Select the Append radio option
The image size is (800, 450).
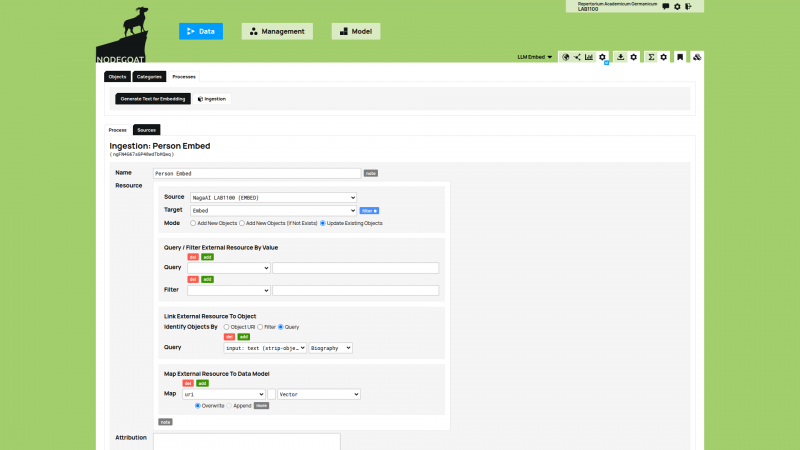(230, 406)
